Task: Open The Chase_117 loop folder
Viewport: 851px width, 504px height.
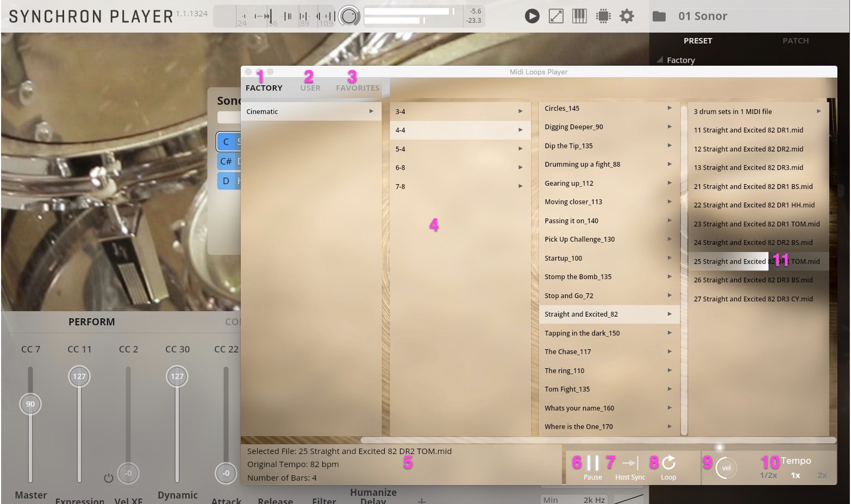Action: 609,351
